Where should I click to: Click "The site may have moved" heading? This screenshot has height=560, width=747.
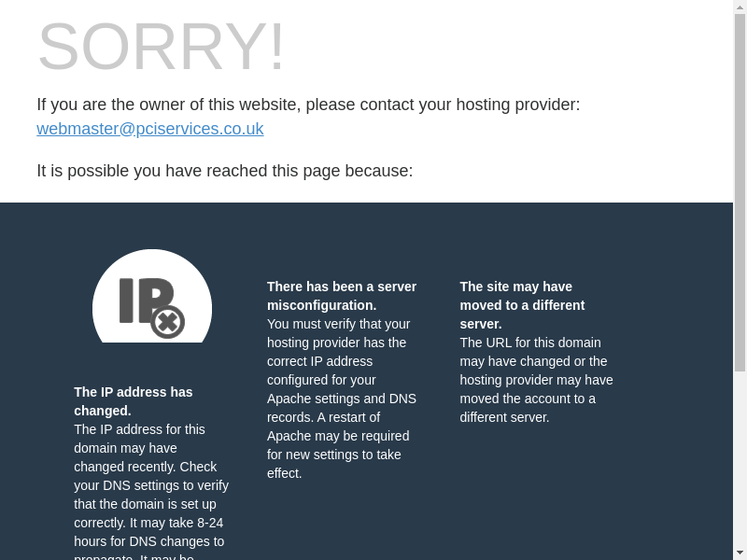coord(522,305)
